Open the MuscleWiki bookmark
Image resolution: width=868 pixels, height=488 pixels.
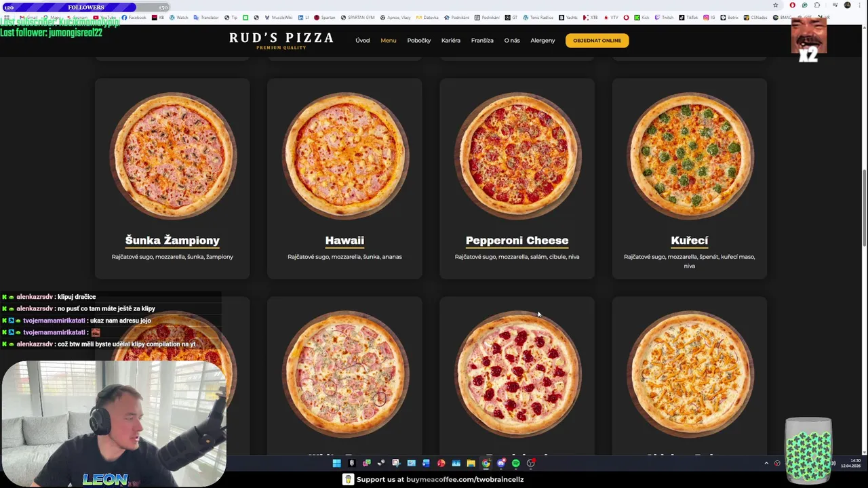278,18
